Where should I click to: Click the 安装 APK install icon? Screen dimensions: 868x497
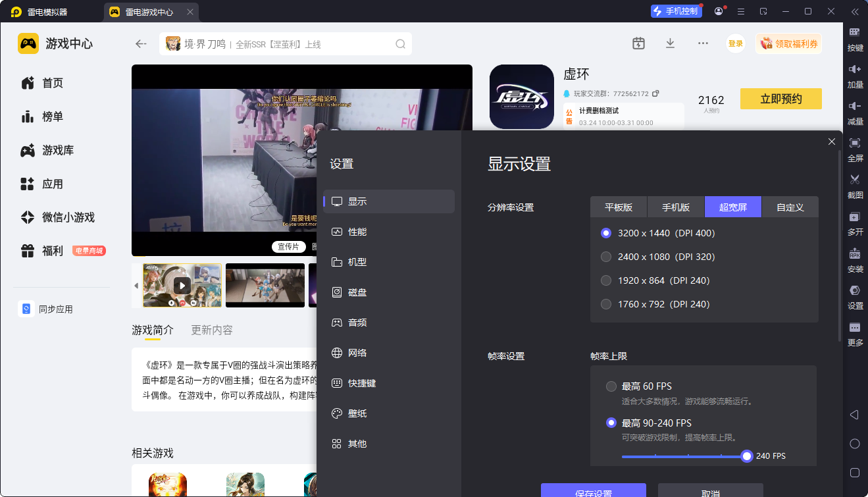pos(855,253)
